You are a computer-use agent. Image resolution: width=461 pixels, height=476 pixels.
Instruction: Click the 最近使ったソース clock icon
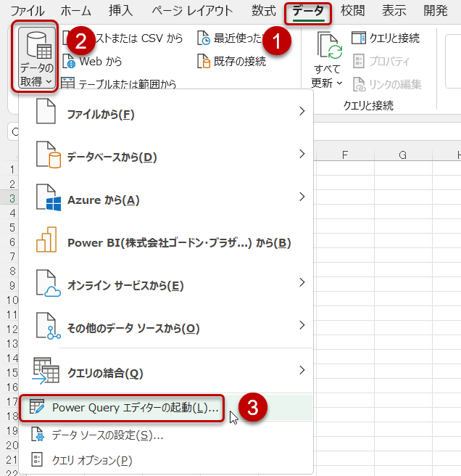(x=204, y=38)
